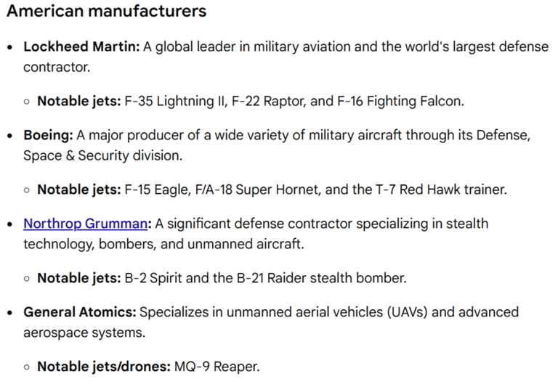Screen dimensions: 558x392
Task: Click the bold Lockheed Martin label
Action: tap(81, 46)
